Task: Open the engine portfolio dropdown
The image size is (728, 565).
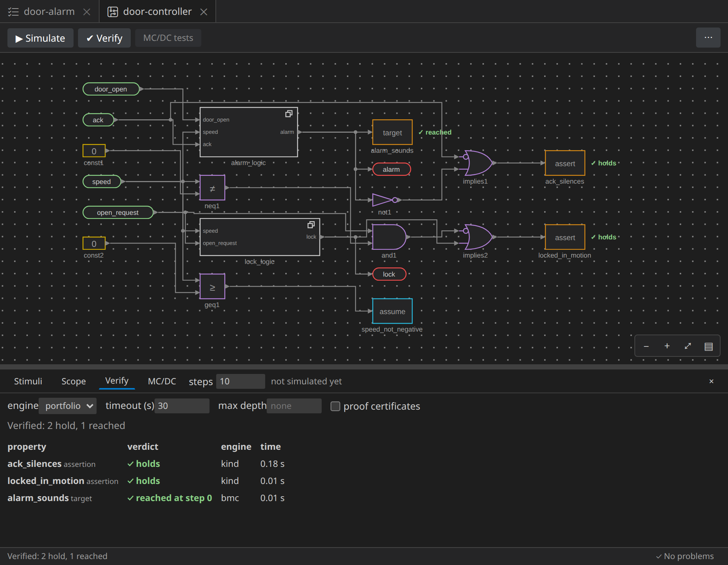Action: 68,406
